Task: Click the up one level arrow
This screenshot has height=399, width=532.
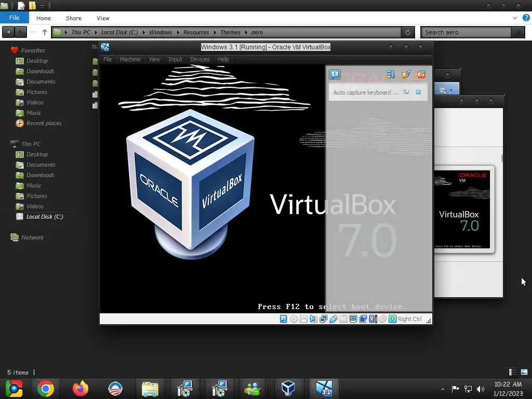Action: pos(45,32)
